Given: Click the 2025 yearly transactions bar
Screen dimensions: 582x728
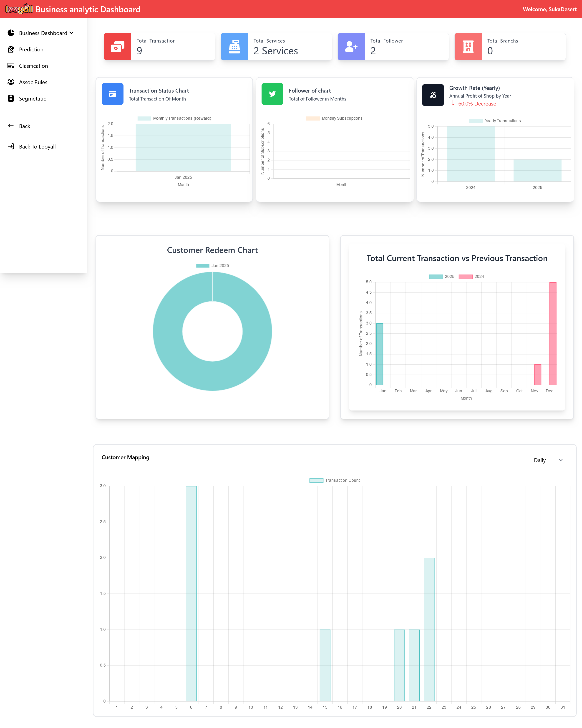Looking at the screenshot, I should coord(537,171).
